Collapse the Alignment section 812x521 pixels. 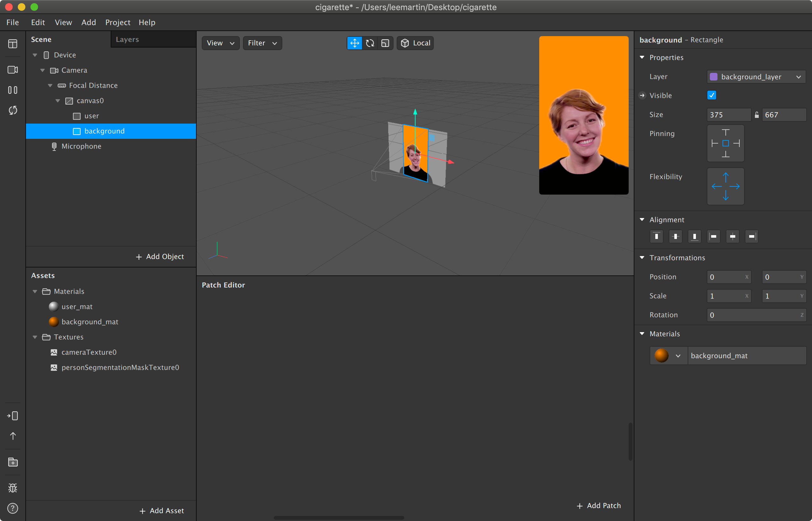[x=642, y=220]
